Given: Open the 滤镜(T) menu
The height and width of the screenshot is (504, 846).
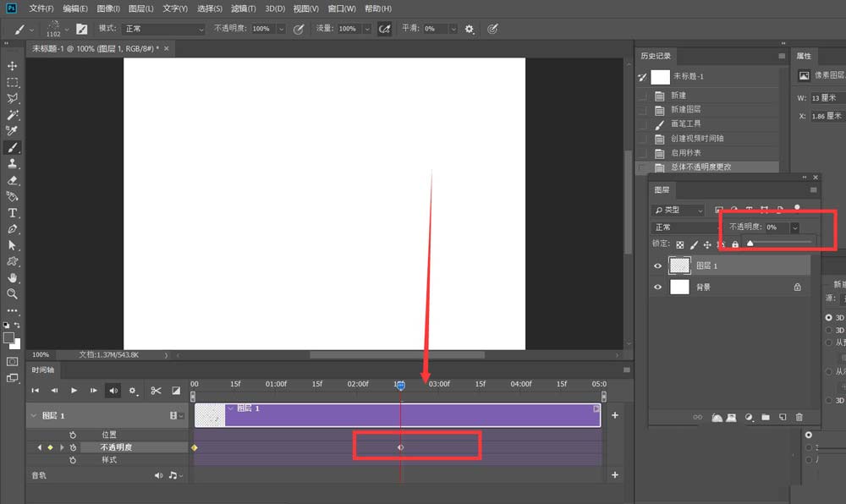Looking at the screenshot, I should click(244, 8).
